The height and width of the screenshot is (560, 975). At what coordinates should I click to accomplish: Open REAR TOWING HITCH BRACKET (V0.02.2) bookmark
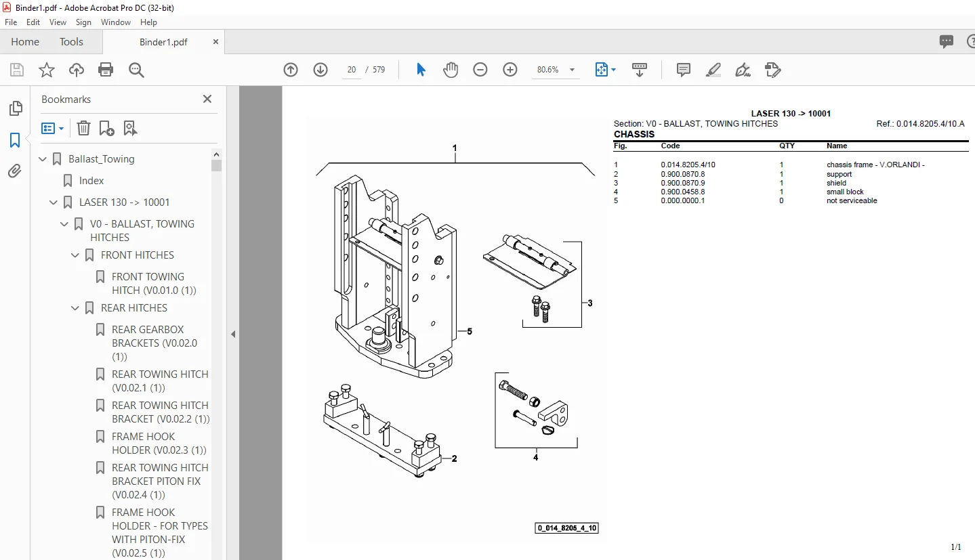tap(161, 412)
